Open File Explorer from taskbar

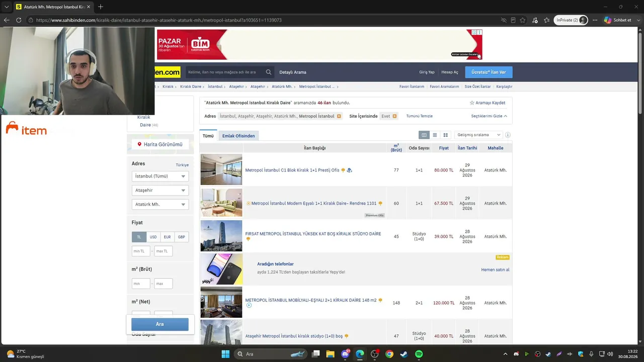click(x=330, y=354)
